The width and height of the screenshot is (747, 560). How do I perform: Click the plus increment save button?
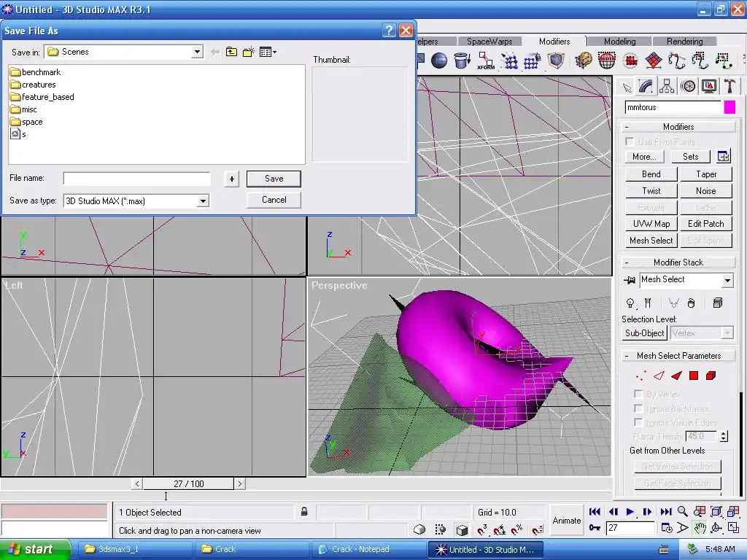[231, 179]
